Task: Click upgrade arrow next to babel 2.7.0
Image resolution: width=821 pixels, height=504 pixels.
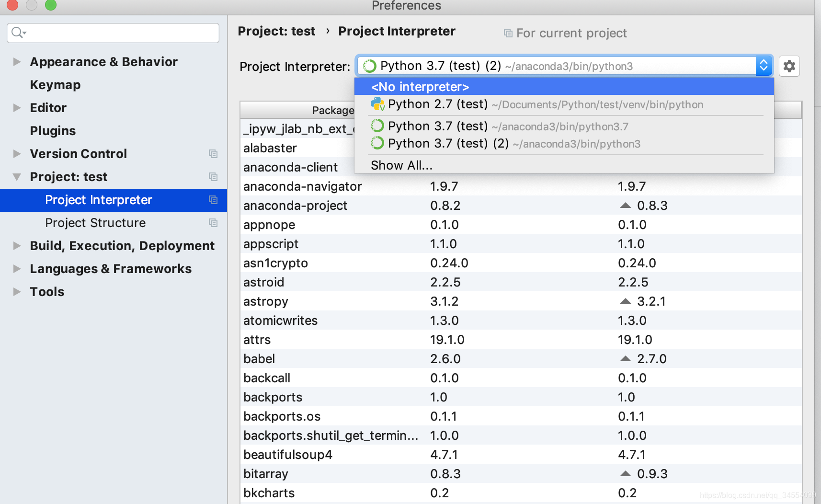Action: pyautogui.click(x=625, y=359)
